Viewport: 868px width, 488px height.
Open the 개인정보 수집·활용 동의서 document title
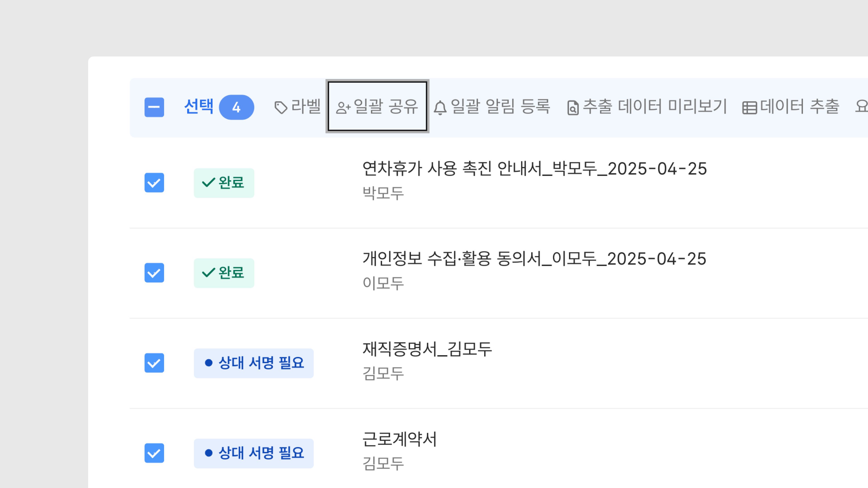pyautogui.click(x=534, y=259)
